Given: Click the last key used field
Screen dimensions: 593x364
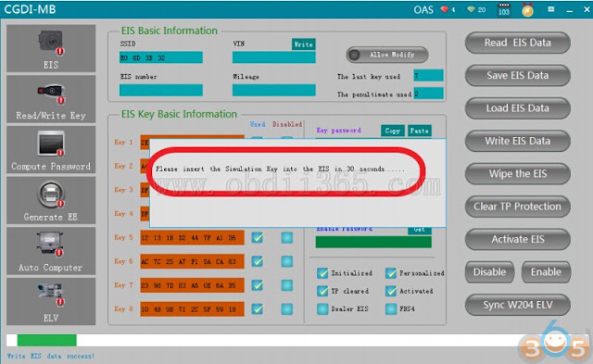Looking at the screenshot, I should 428,76.
